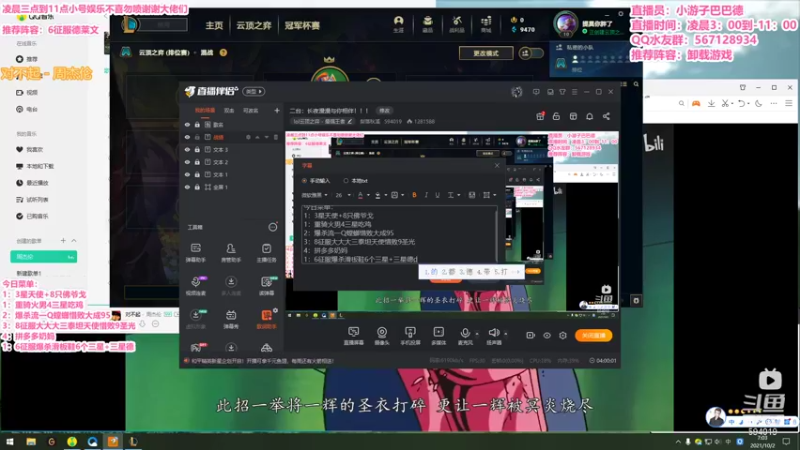Open the 弹幕秀 danmaku show tool
The height and width of the screenshot is (450, 800).
click(x=231, y=319)
